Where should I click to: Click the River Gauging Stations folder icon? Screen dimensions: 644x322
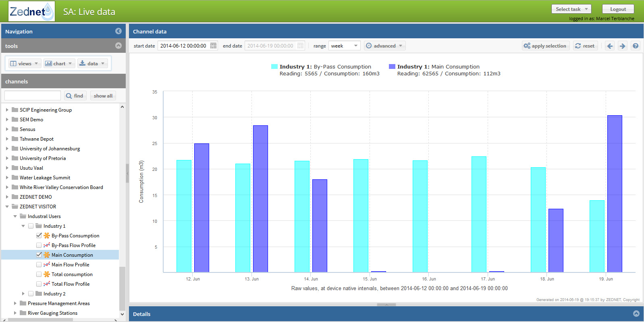[23, 313]
